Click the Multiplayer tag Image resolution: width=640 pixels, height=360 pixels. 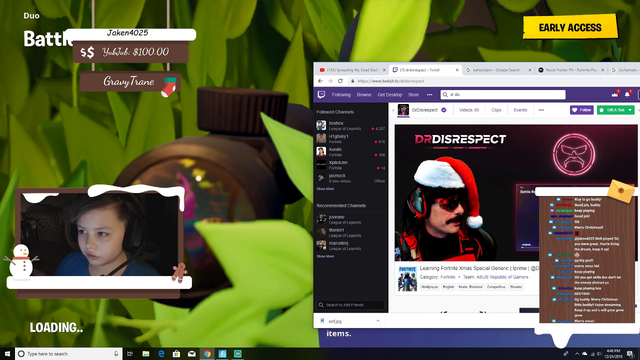coord(429,287)
